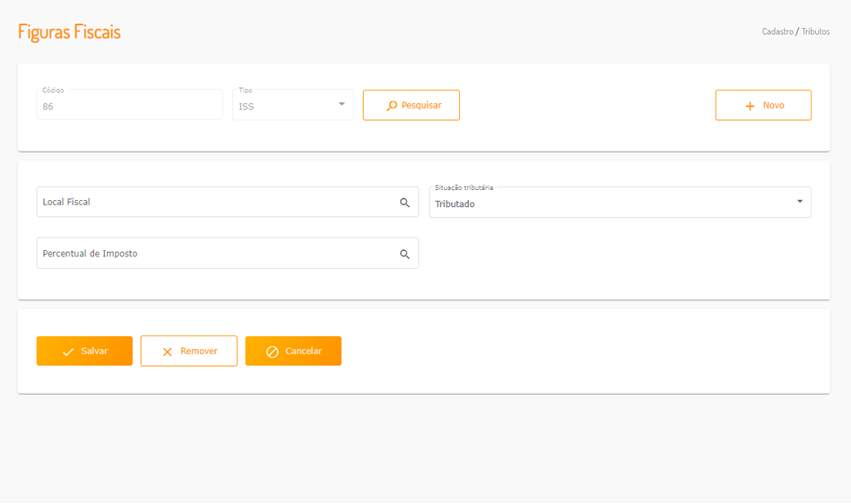This screenshot has height=504, width=851.
Task: Focus the Código field showing 86
Action: (x=129, y=106)
